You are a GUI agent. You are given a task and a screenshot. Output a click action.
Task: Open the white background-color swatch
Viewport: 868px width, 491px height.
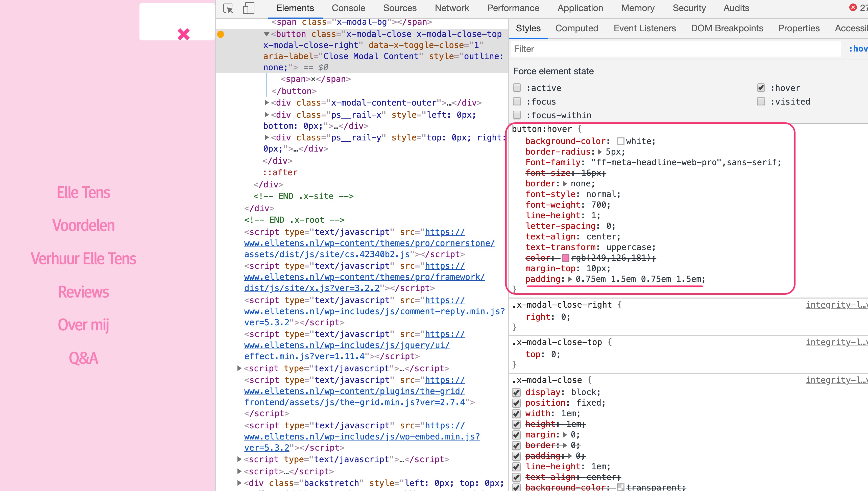point(620,141)
